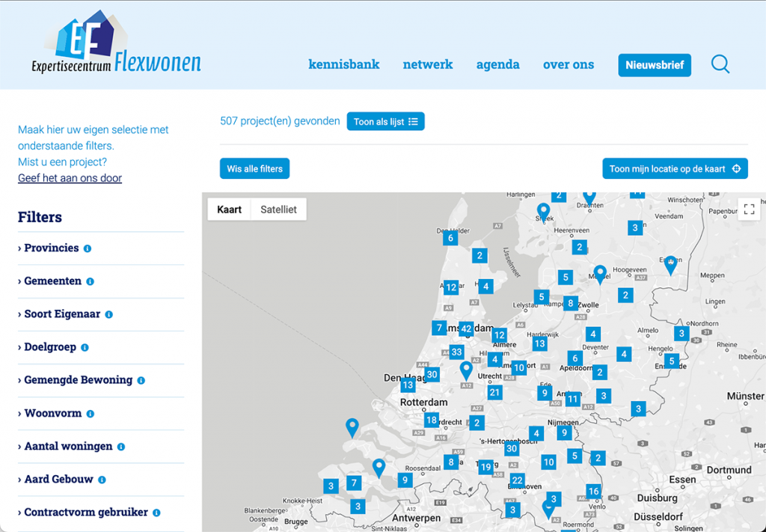
Task: Click info icon next to Aantal woningen
Action: [121, 447]
